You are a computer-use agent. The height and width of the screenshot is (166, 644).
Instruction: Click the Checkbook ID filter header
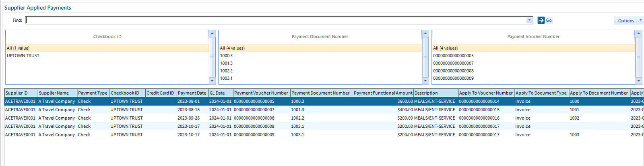click(107, 37)
